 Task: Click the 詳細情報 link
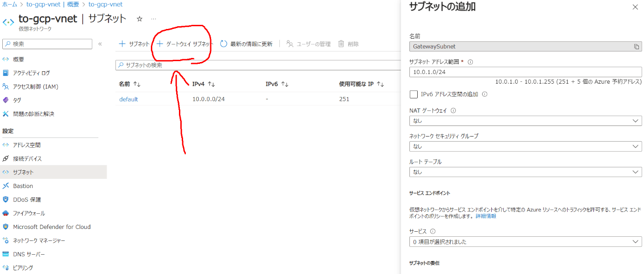point(486,216)
